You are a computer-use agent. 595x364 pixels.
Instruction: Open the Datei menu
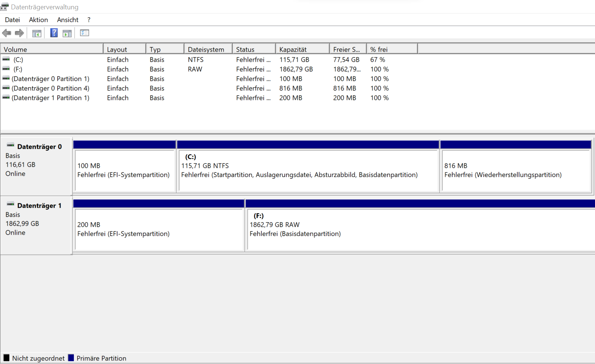(x=12, y=20)
